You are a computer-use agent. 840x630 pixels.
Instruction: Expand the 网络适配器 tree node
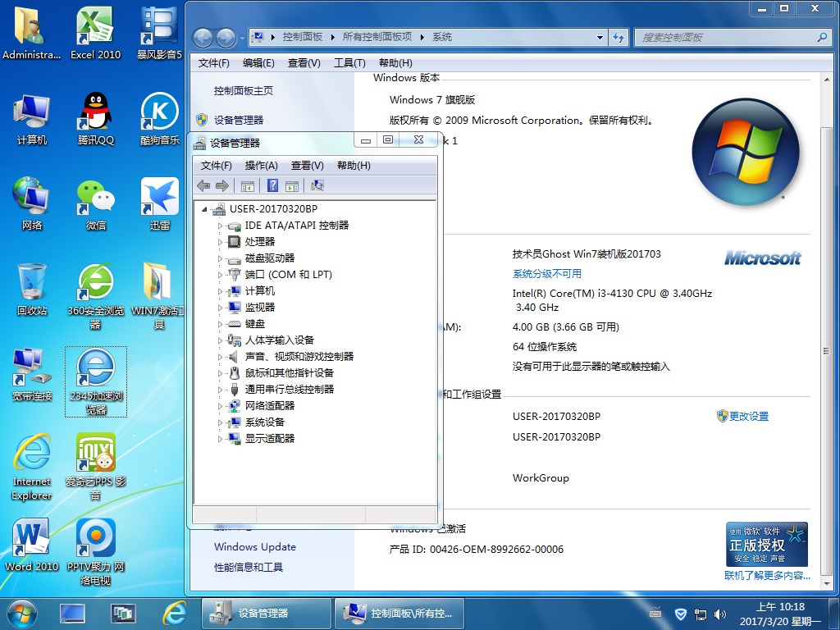coord(220,407)
